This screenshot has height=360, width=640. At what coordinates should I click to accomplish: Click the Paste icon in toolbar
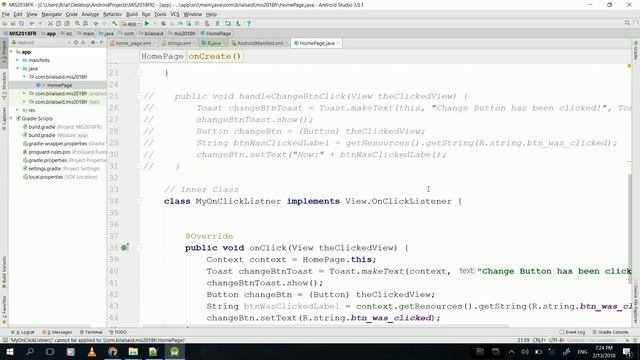click(67, 24)
